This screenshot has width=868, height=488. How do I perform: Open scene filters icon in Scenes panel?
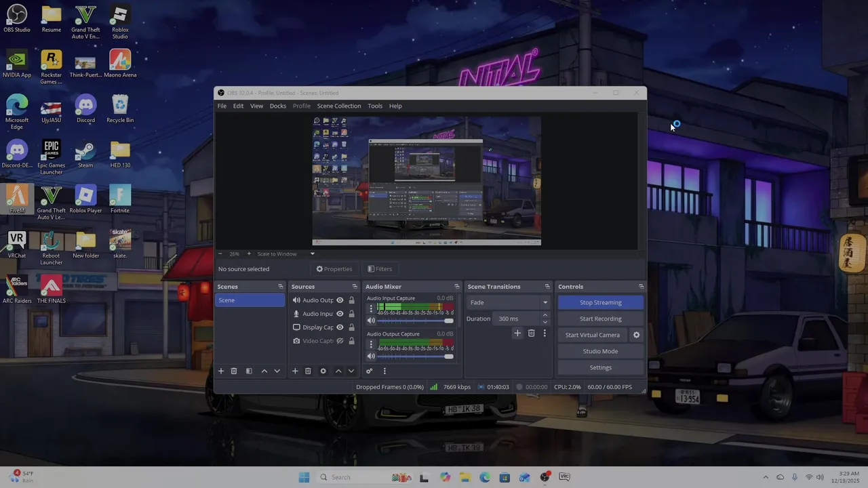(x=249, y=371)
